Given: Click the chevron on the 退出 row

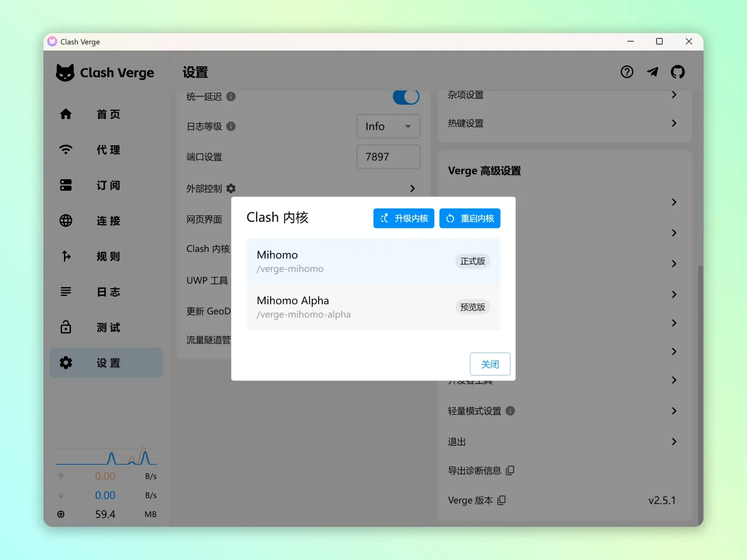Looking at the screenshot, I should tap(674, 441).
